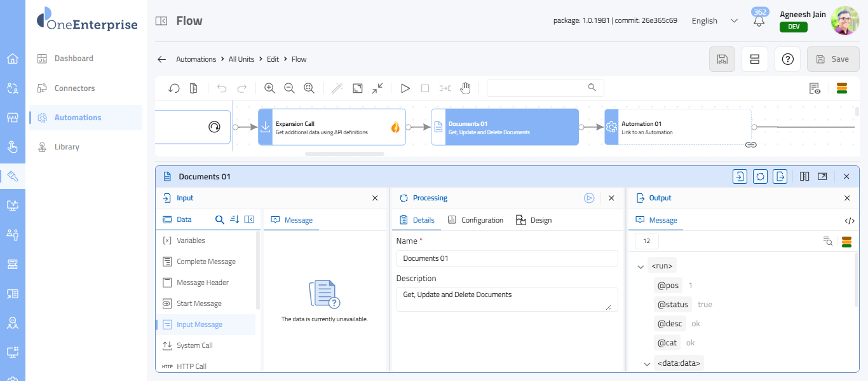Collapse the <run> tree node

tap(641, 267)
